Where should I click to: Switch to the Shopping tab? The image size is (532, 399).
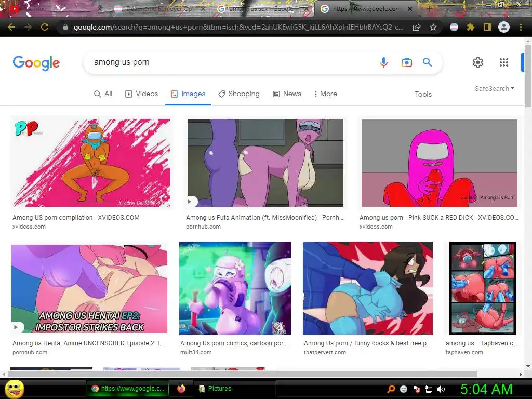click(x=239, y=94)
